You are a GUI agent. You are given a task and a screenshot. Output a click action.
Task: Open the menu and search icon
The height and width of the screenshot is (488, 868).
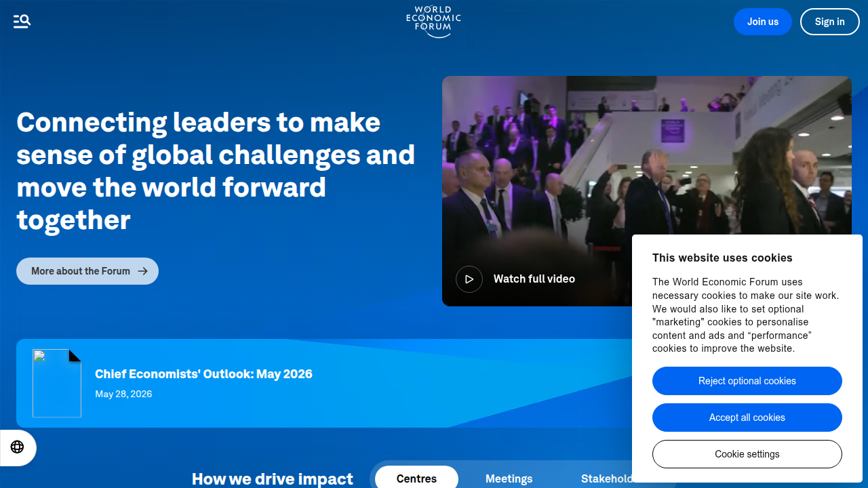(22, 22)
